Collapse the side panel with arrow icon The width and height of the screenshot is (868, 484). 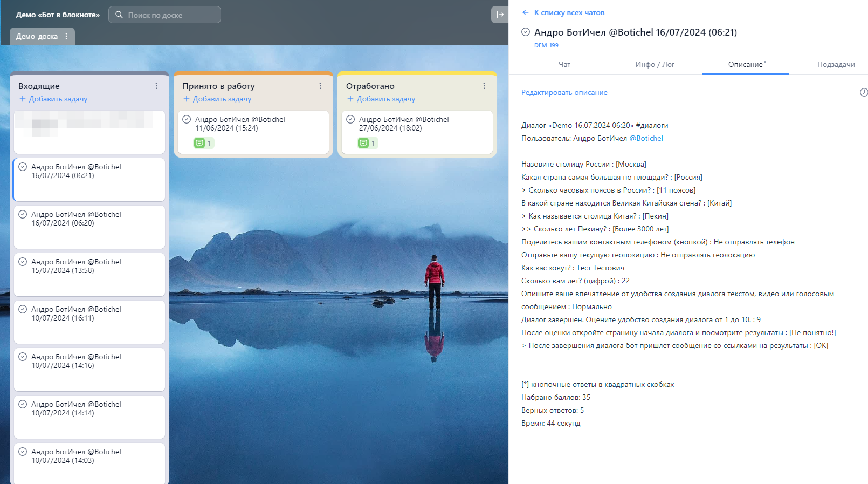[x=500, y=15]
